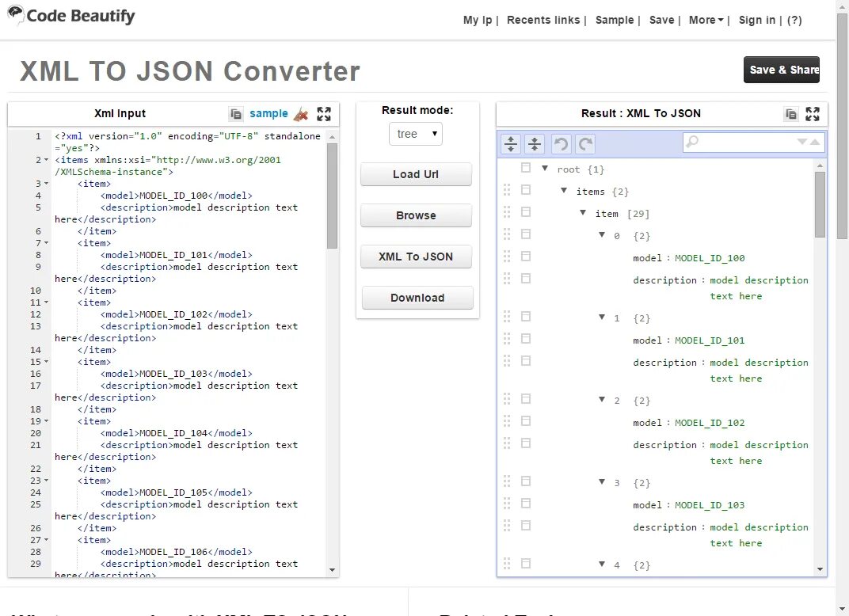Collapse array element 1

click(602, 318)
